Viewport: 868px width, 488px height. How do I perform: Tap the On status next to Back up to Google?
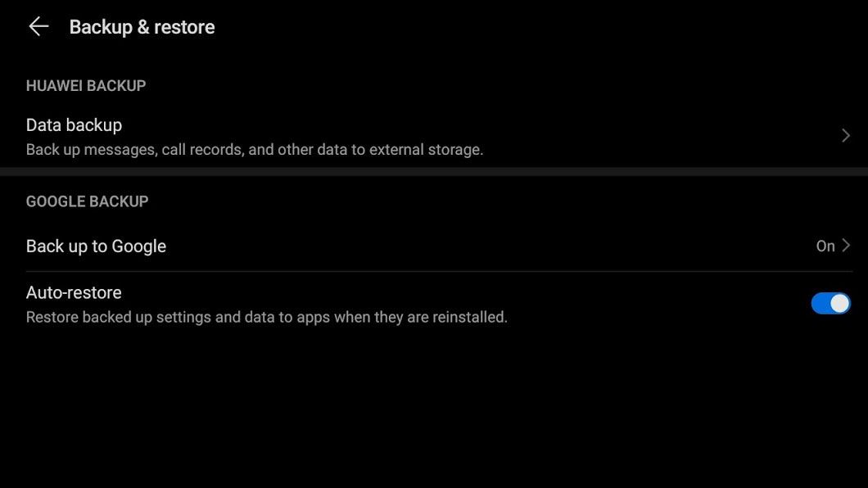824,245
